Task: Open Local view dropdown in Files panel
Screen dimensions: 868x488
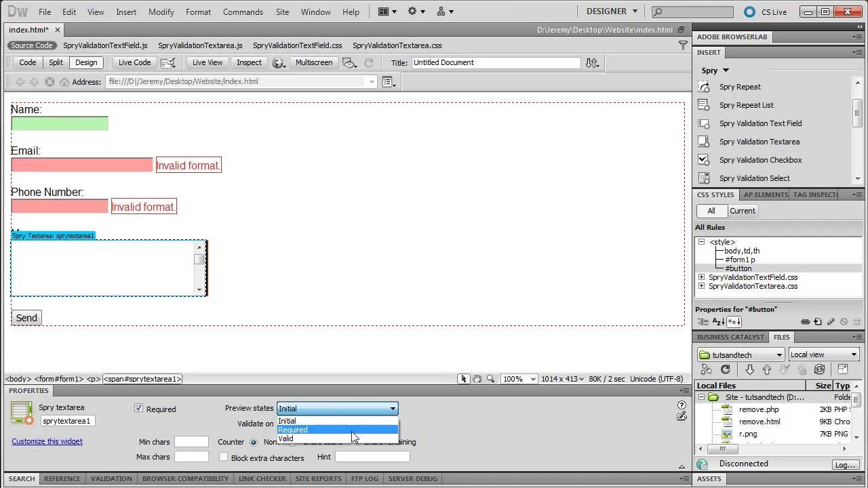Action: tap(823, 354)
